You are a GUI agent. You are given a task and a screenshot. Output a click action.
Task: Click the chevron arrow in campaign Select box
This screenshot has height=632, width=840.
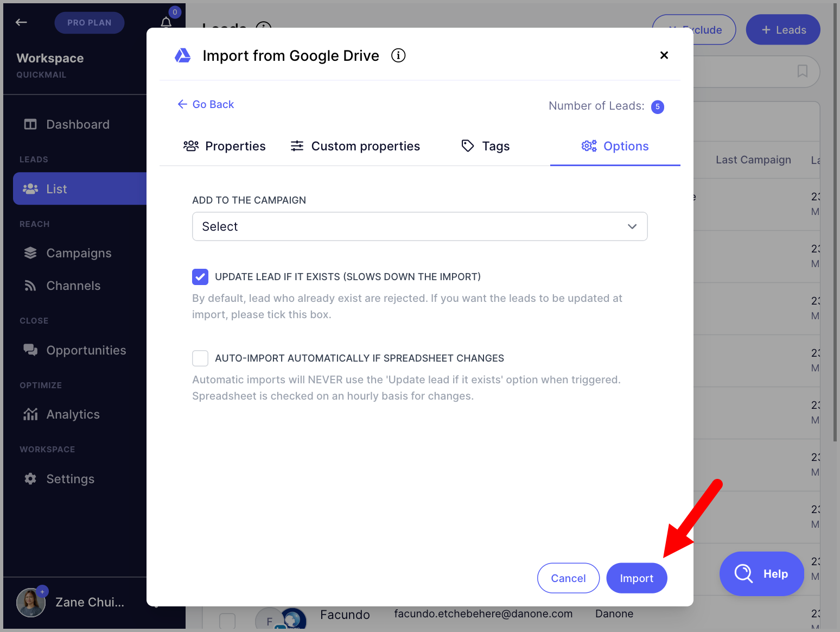click(x=632, y=226)
